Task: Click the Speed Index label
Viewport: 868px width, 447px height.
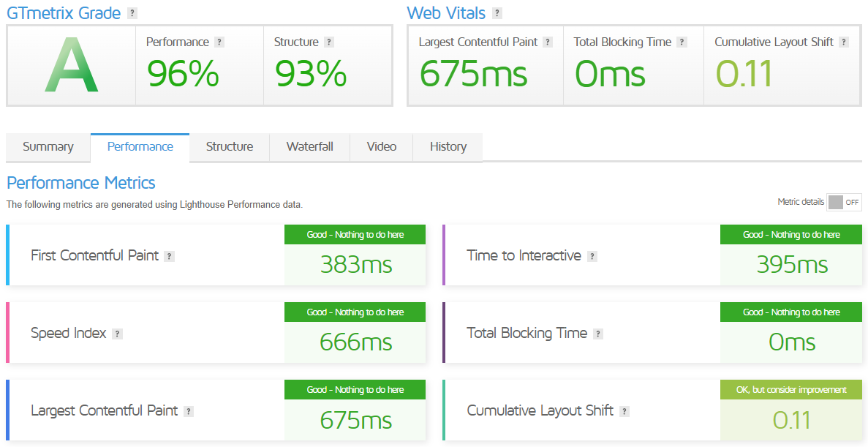Action: (x=69, y=334)
